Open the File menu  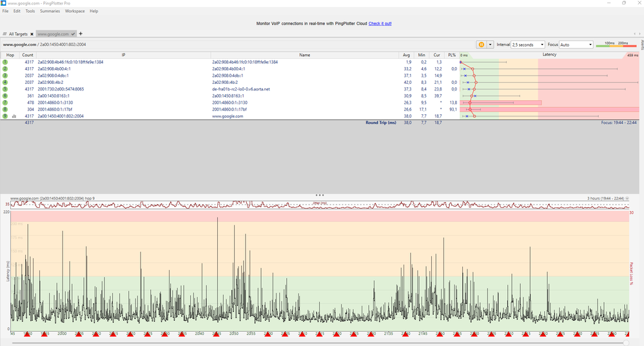[x=5, y=11]
